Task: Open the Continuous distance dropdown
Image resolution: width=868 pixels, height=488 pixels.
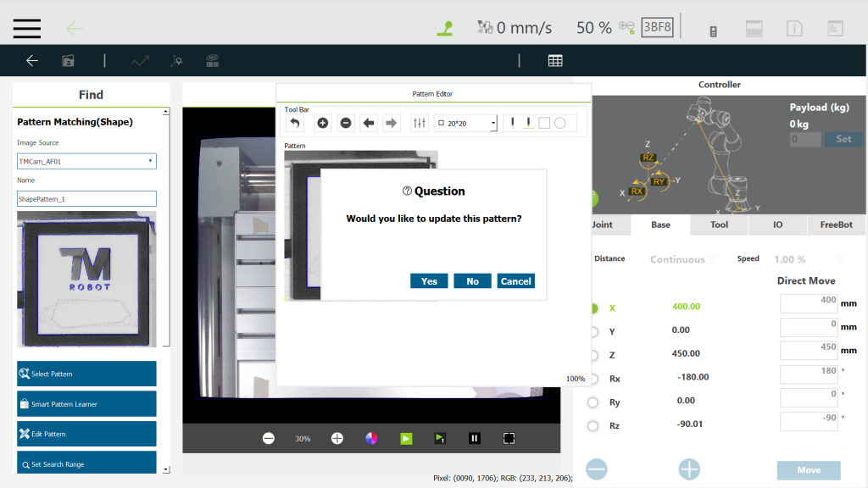Action: [x=681, y=259]
